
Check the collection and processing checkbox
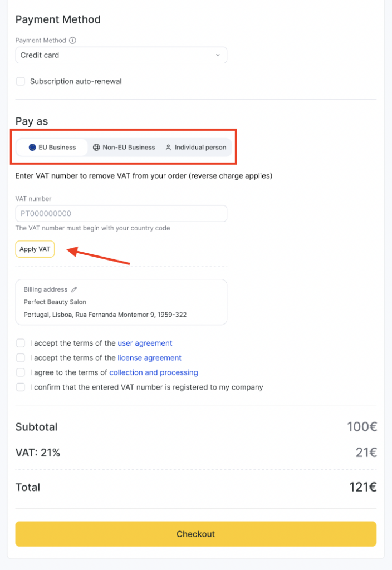[21, 372]
